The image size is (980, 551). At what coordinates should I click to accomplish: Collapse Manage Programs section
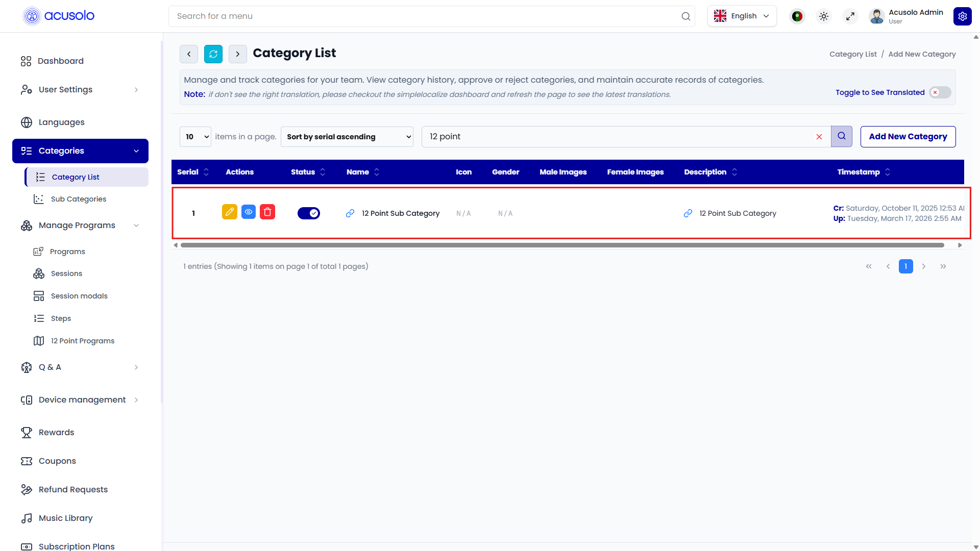tap(80, 226)
